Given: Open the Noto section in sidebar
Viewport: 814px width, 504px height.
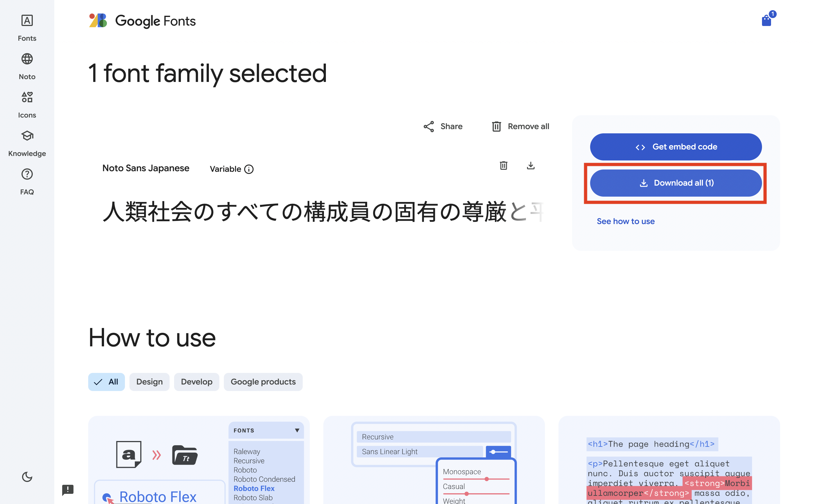Looking at the screenshot, I should [x=27, y=67].
